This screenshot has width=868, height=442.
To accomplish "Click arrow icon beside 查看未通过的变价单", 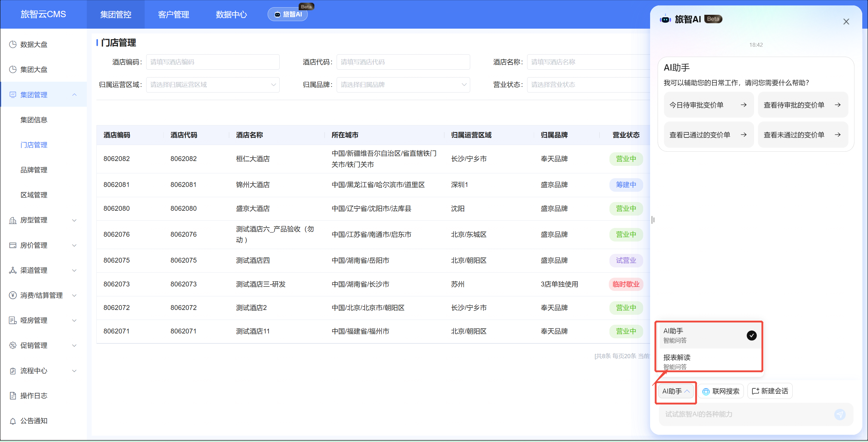I will tap(837, 135).
